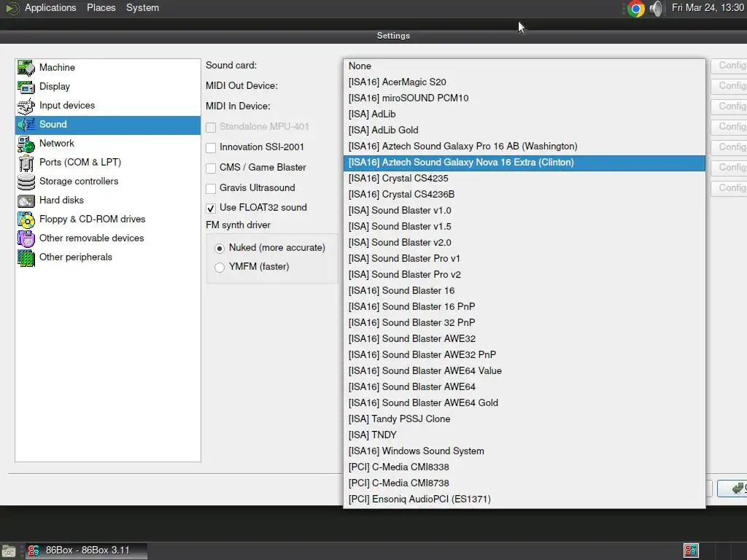Select [PCI] C-Media CMI8738

click(x=524, y=483)
